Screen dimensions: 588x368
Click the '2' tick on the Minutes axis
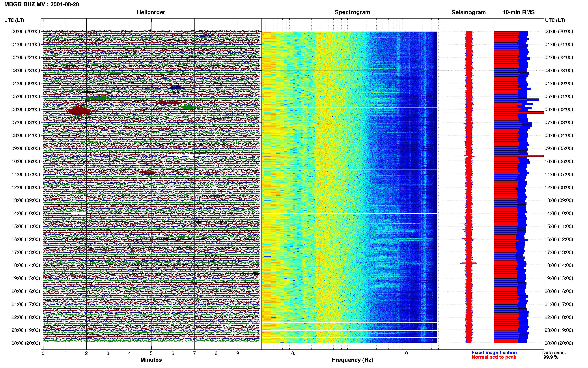(86, 353)
